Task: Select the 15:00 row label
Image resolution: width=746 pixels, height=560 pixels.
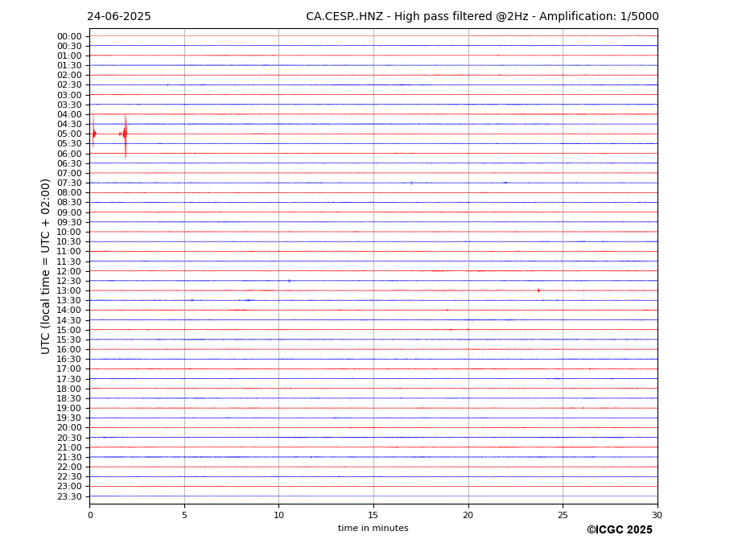Action: 69,330
